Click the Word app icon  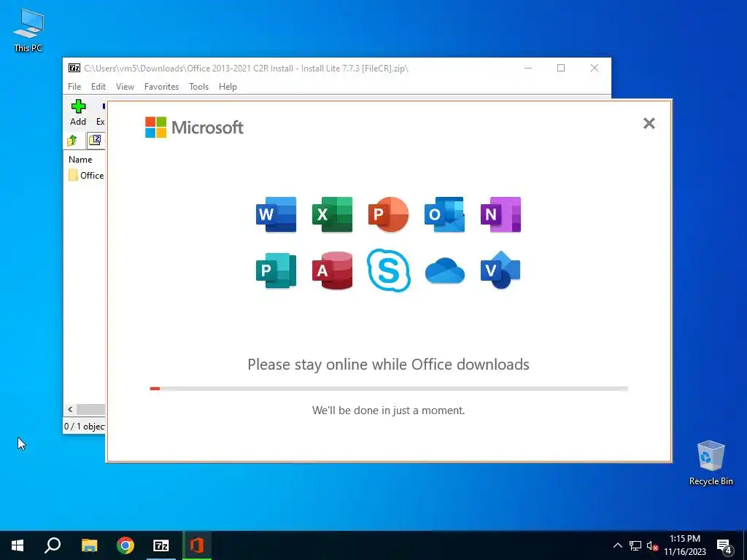pos(276,214)
